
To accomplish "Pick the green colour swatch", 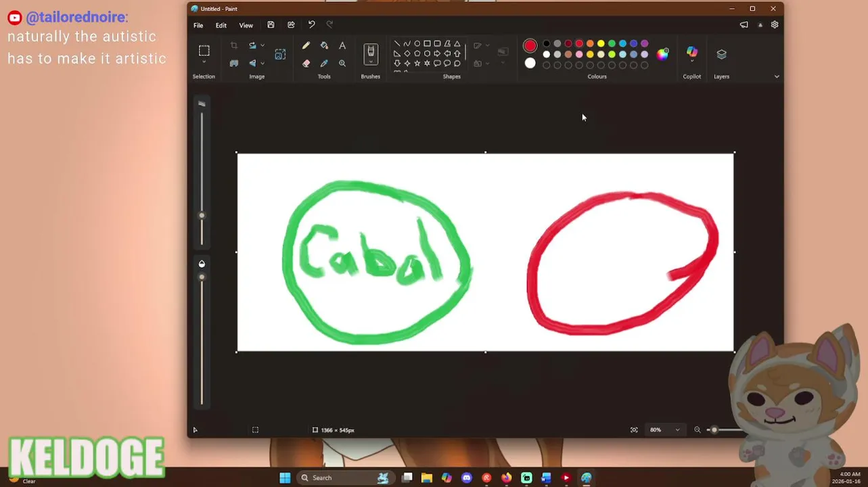I will (612, 44).
